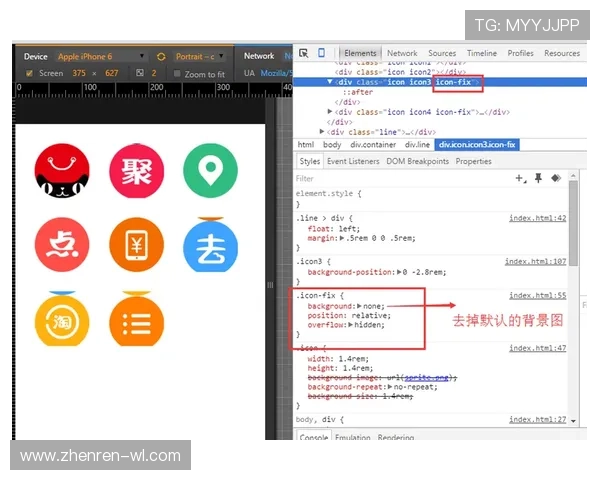
Task: Expand the div class line node
Action: [322, 131]
